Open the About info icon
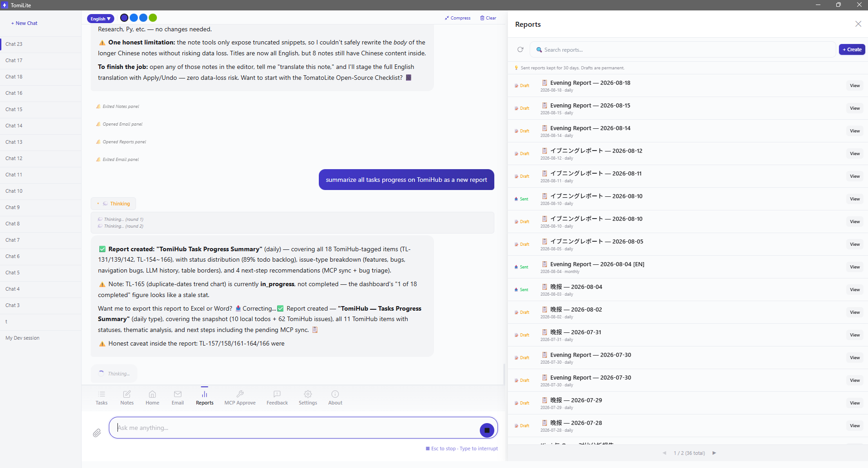This screenshot has width=868, height=468. (335, 394)
